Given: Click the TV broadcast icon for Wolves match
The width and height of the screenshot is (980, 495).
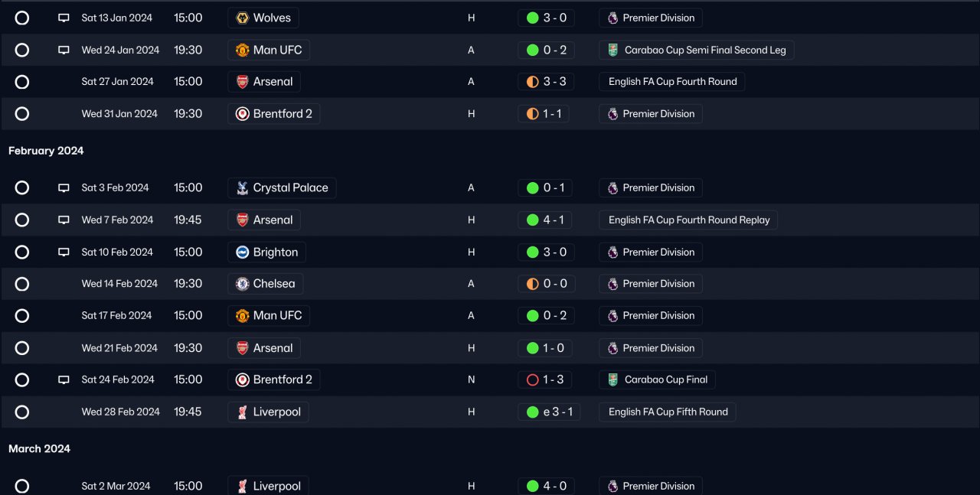Looking at the screenshot, I should point(64,18).
